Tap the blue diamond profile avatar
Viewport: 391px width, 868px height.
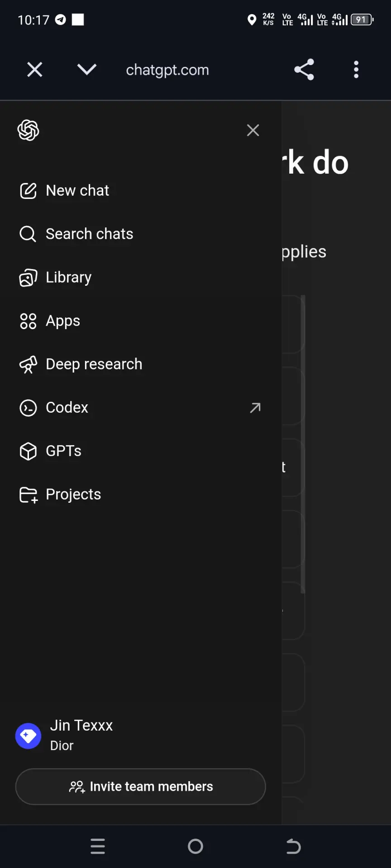pos(28,736)
